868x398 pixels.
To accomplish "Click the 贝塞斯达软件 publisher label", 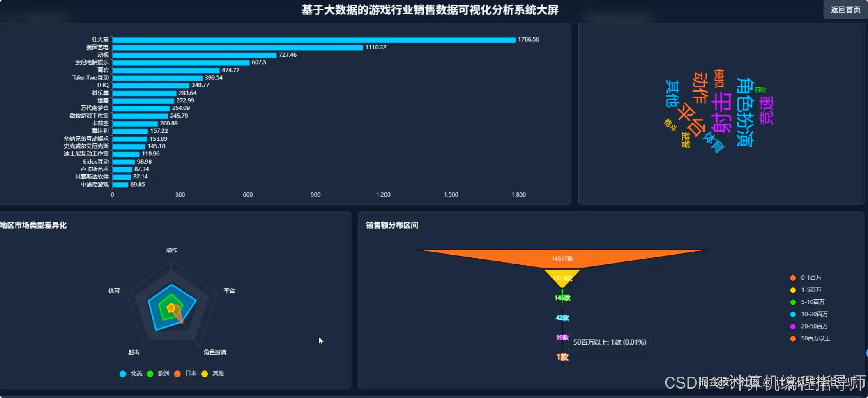I will pos(92,177).
